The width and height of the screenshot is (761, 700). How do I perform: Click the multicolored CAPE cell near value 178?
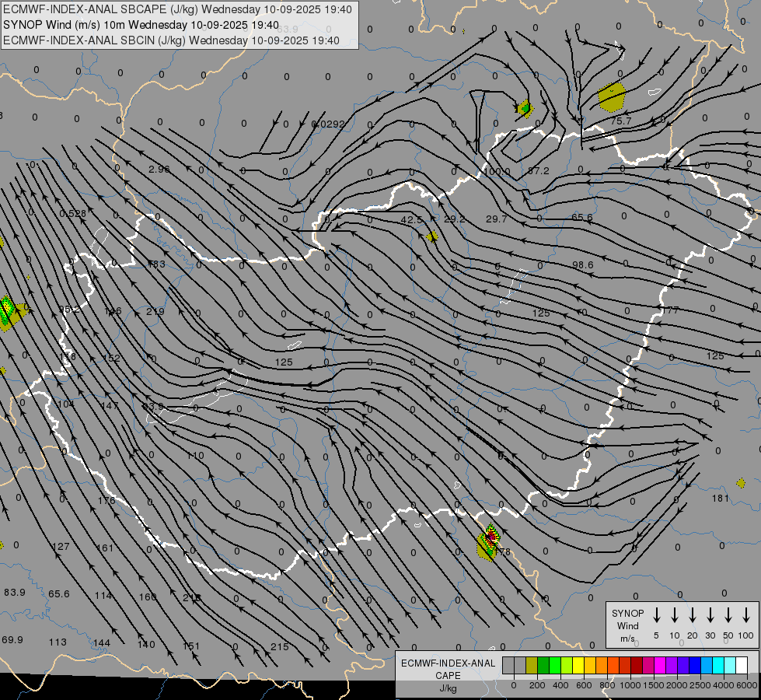click(x=489, y=542)
